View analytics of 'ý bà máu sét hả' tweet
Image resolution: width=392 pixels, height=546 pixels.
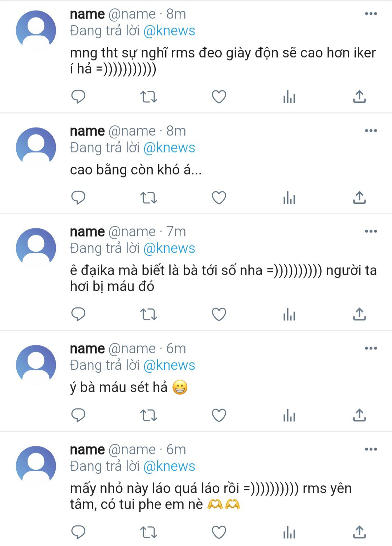pyautogui.click(x=289, y=415)
